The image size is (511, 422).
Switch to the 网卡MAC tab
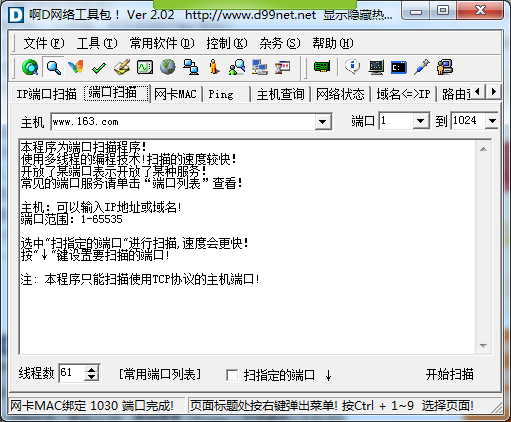click(x=175, y=94)
